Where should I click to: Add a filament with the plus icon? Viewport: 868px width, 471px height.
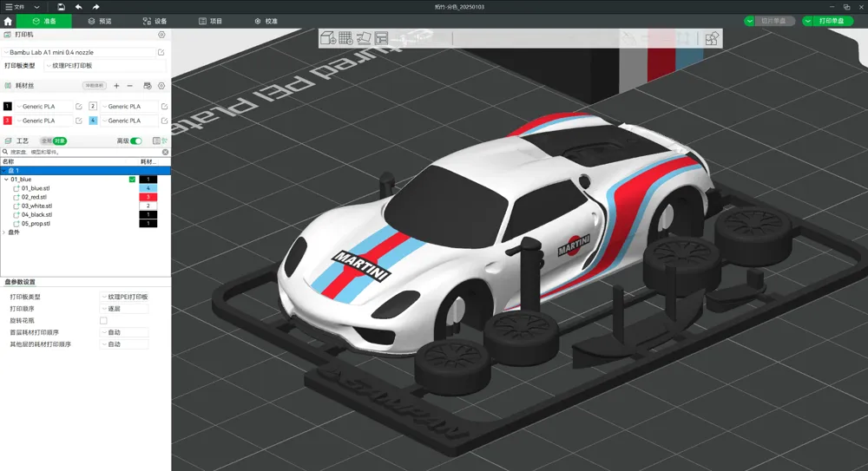[116, 86]
